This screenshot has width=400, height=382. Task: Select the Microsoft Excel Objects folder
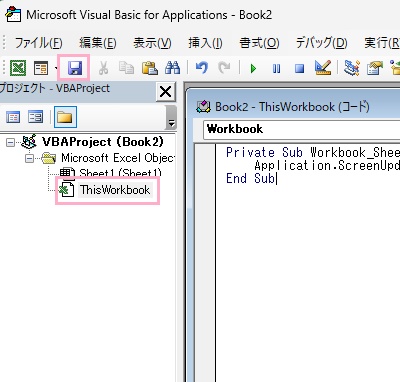pos(118,158)
